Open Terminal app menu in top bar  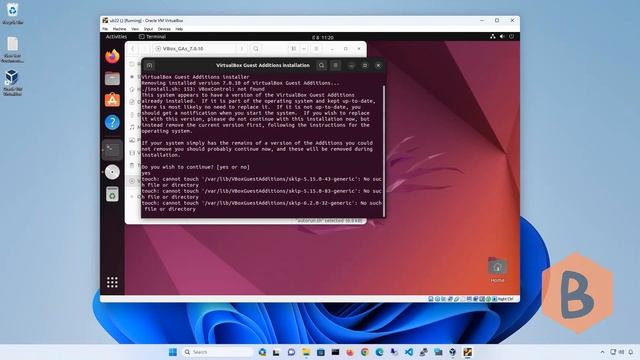click(152, 37)
